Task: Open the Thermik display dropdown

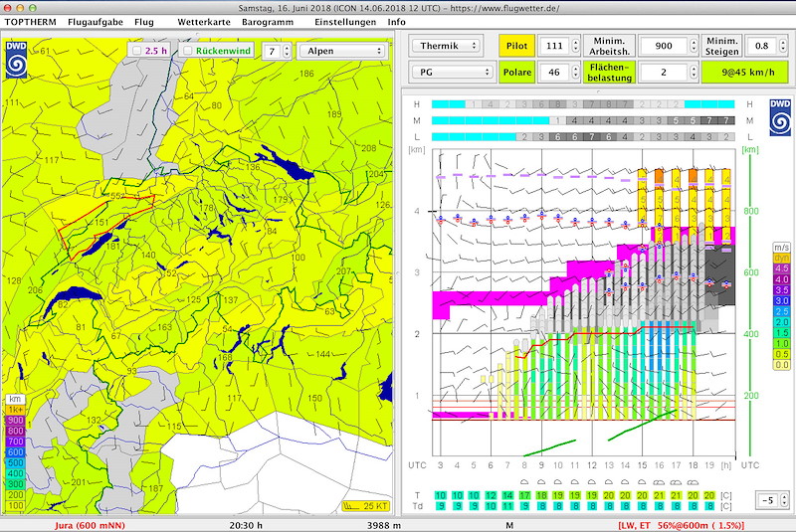Action: pos(445,46)
